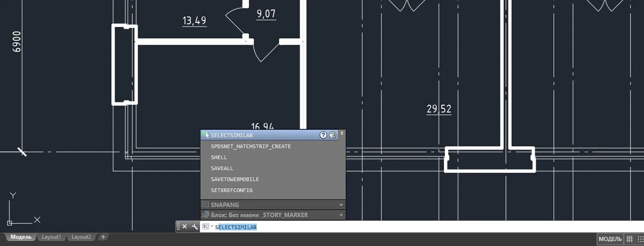Open the Layout2 tab
Viewport: 644px width, 246px height.
(81, 237)
